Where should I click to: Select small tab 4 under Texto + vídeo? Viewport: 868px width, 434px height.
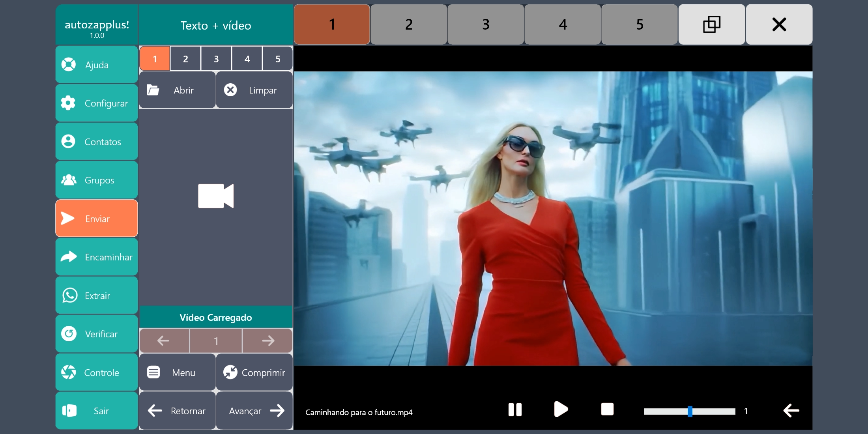click(247, 59)
